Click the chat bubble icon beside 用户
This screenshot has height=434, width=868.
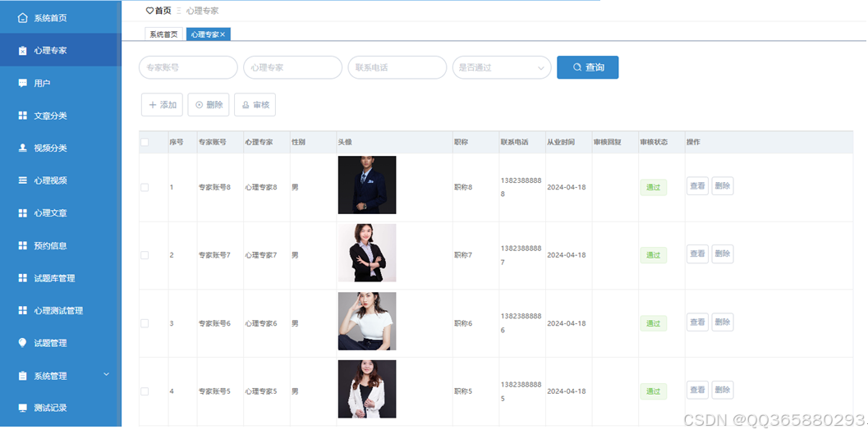[x=22, y=83]
